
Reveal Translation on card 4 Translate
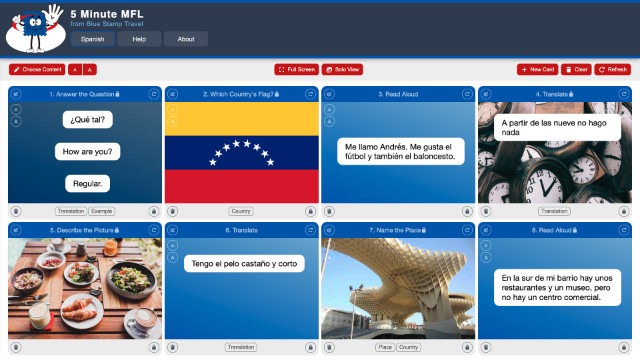coord(554,211)
